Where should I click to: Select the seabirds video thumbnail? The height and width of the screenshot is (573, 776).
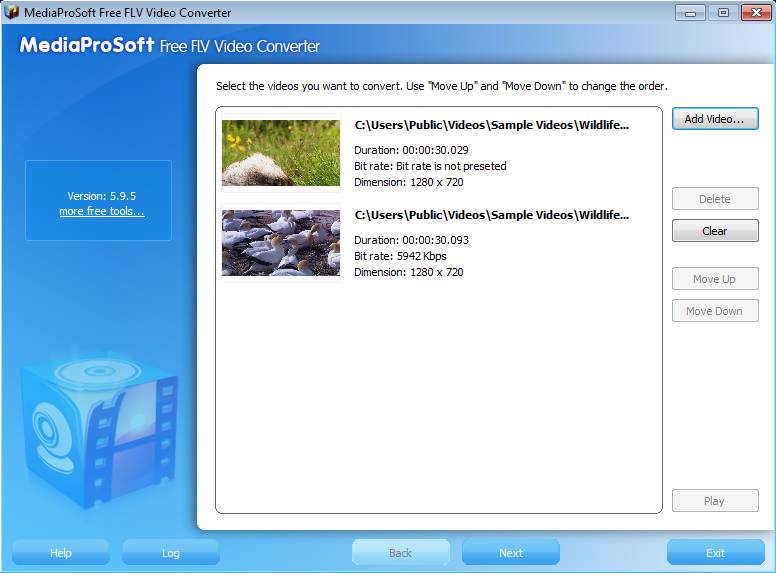[x=281, y=243]
